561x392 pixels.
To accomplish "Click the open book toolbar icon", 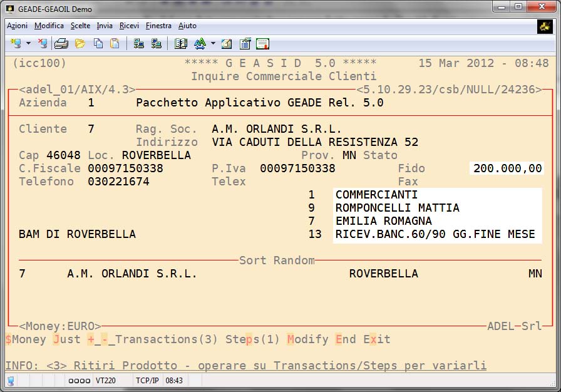I will [181, 44].
